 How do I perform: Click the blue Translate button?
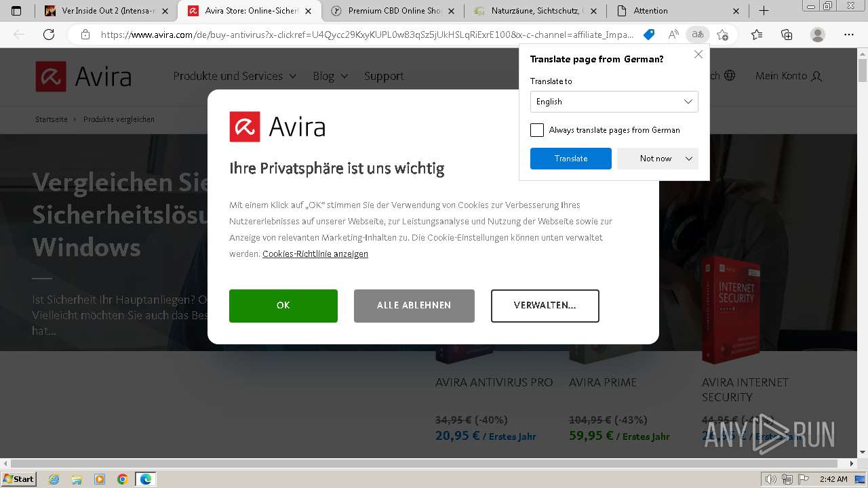pyautogui.click(x=571, y=159)
